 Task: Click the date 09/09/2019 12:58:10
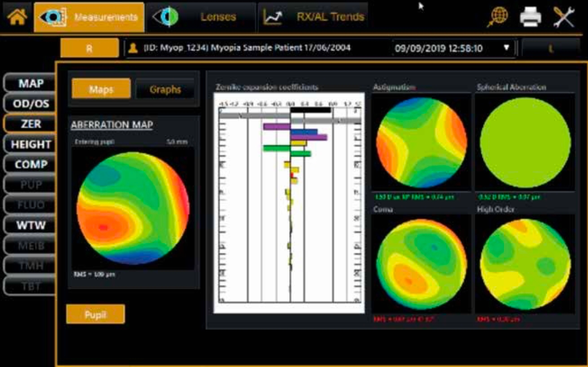438,48
